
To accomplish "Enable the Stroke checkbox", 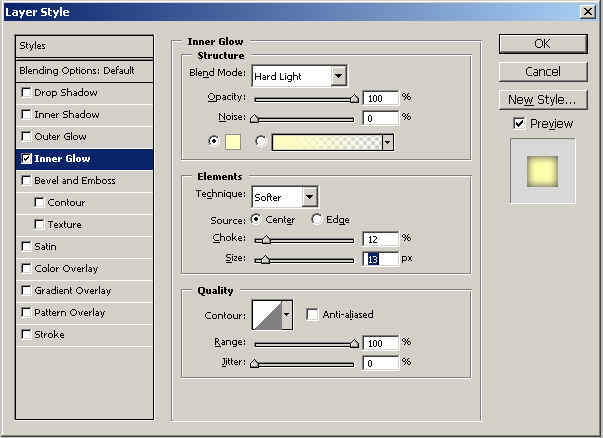I will point(26,335).
